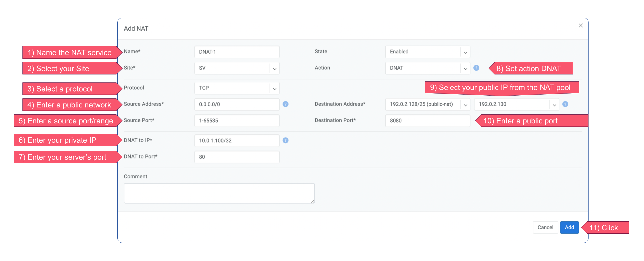Click the help icon beside Source Address
644x261 pixels.
285,104
